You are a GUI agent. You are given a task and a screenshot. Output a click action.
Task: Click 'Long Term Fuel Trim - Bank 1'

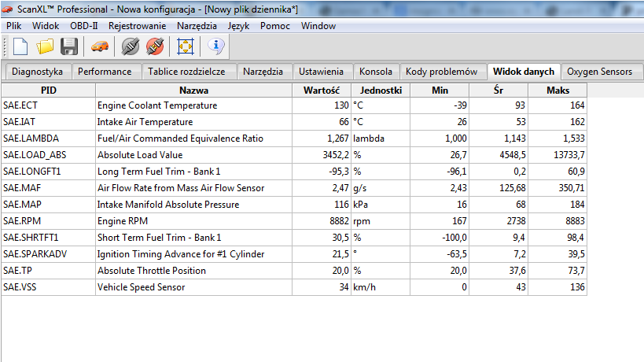point(159,172)
